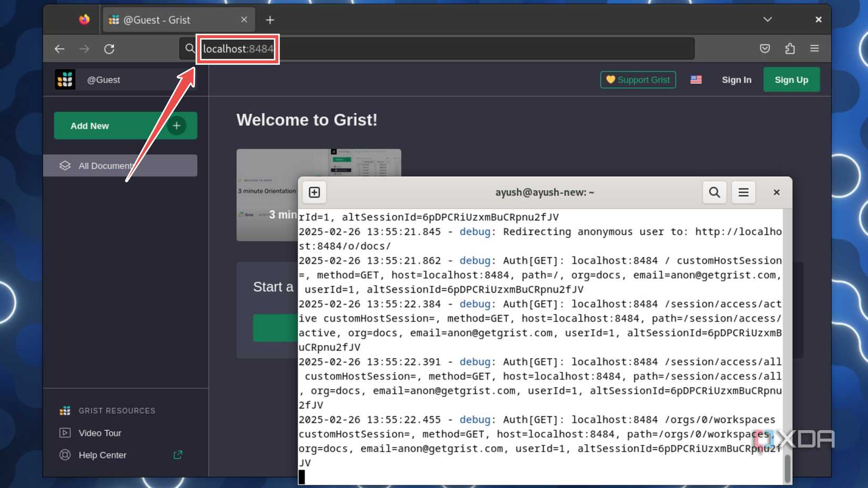Open the Firefox list all tabs dropdown
Viewport: 868px width, 488px height.
point(768,19)
